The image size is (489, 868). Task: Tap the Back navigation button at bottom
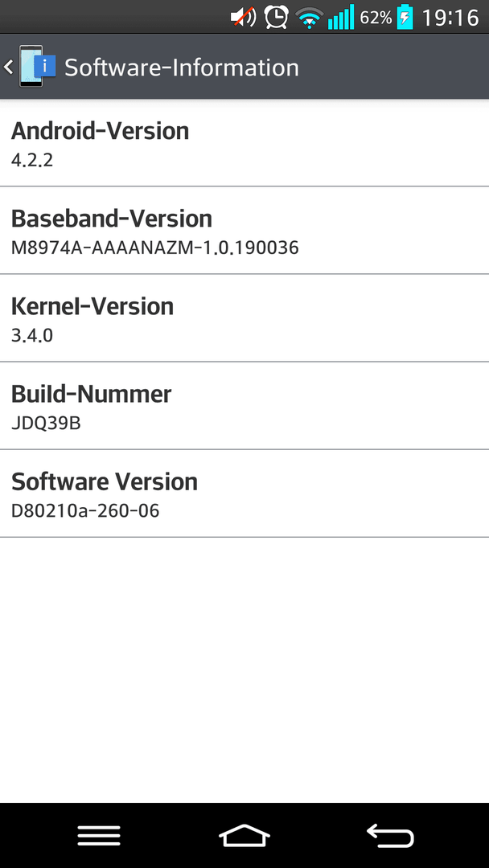[x=390, y=835]
